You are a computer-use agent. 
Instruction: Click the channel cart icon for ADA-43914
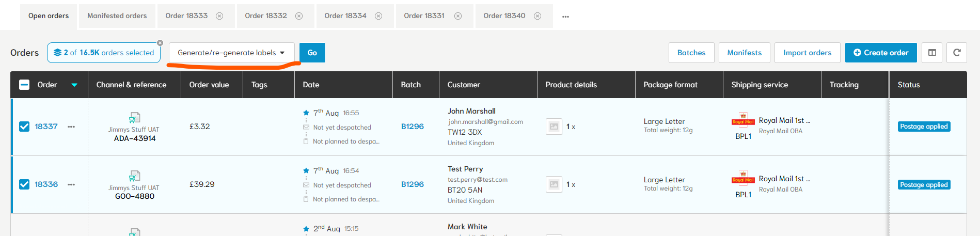click(135, 118)
